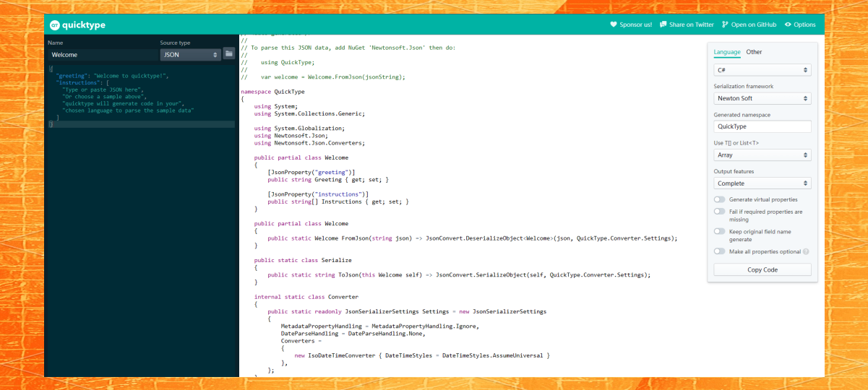Turn on Keep original field name toggle
Screen dimensions: 868x390
coord(719,231)
